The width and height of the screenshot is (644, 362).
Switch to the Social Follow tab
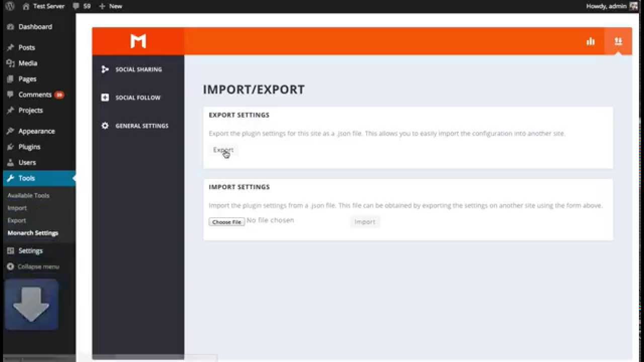click(x=138, y=98)
